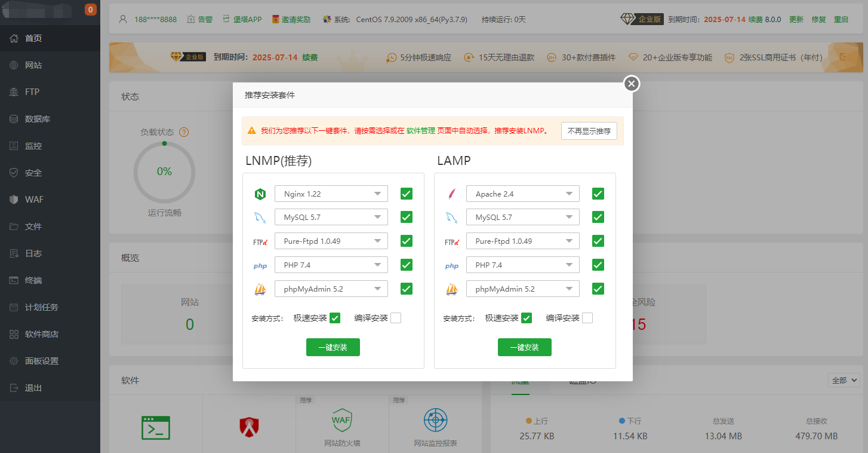Click the notification badge showing 0
Viewport: 868px width, 453px height.
(x=91, y=9)
